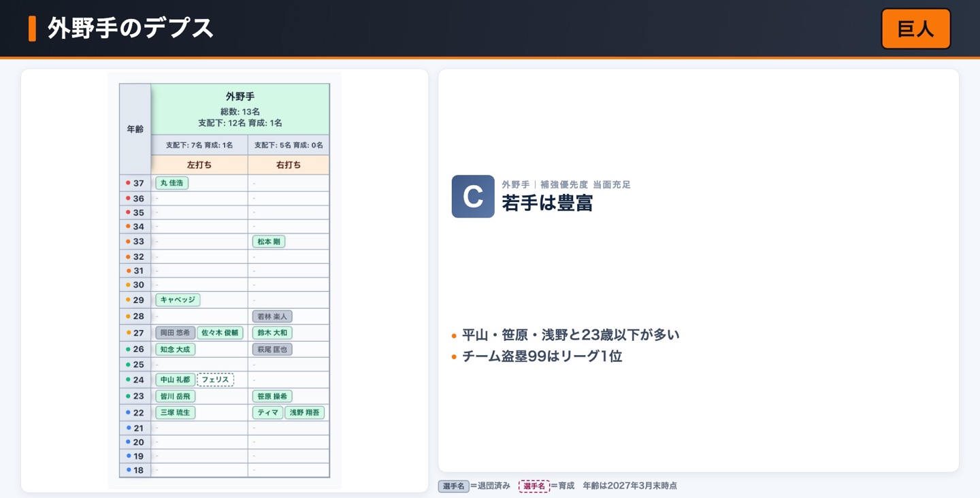Select player tag 丸 佳浩
This screenshot has height=498, width=980.
click(172, 183)
